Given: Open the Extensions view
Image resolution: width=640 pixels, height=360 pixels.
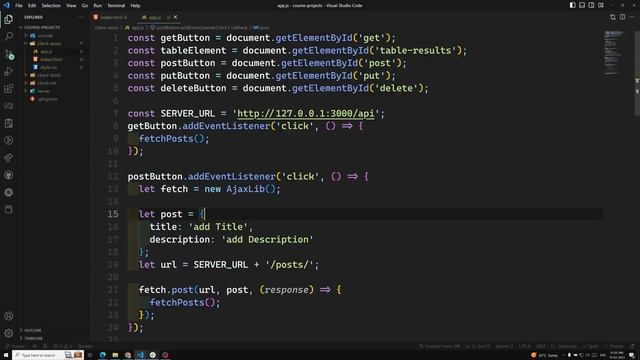Looking at the screenshot, I should point(9,89).
